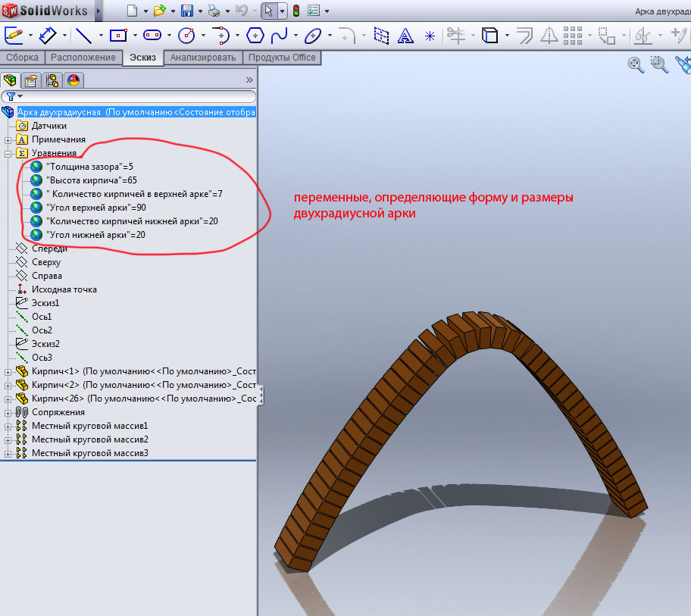The image size is (691, 616).
Task: Select the Line sketch tool
Action: coord(83,35)
